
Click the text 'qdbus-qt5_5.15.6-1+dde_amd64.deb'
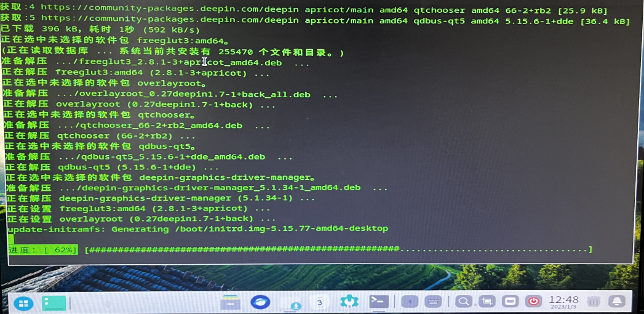click(x=173, y=156)
